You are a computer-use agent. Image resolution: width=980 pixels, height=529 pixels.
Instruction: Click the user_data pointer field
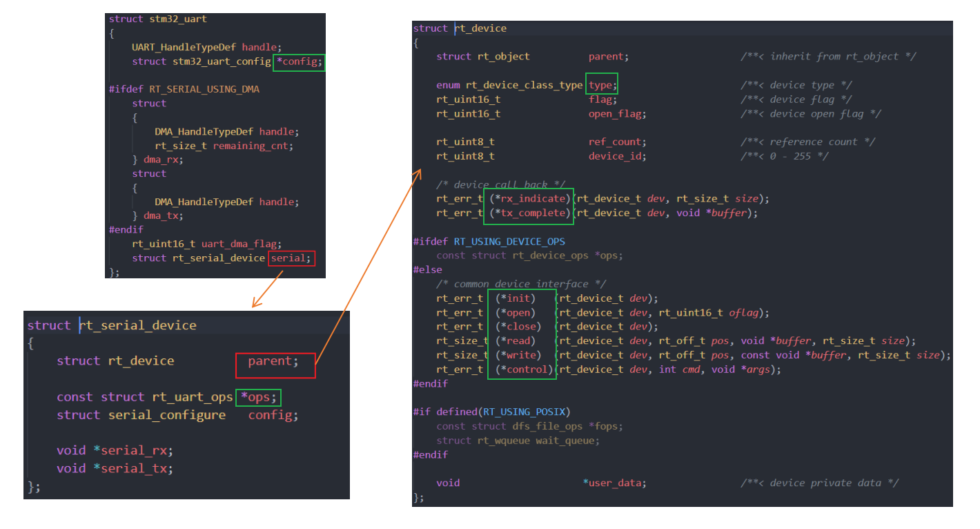coord(614,482)
